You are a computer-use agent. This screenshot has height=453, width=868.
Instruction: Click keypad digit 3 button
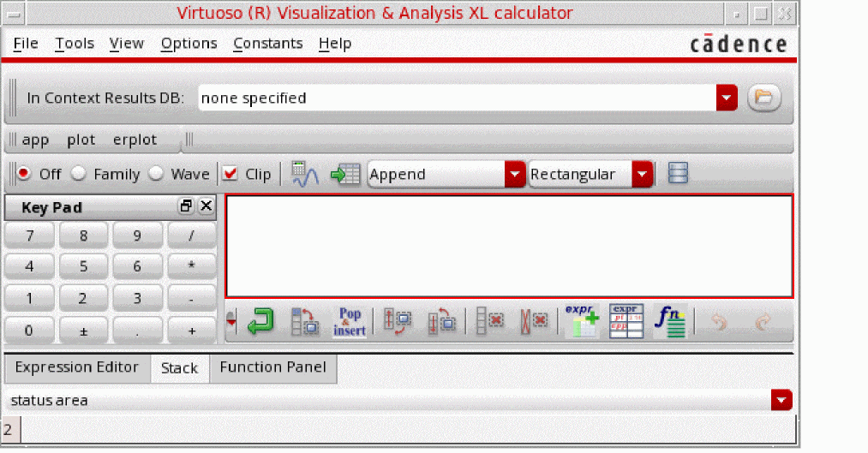tap(137, 299)
